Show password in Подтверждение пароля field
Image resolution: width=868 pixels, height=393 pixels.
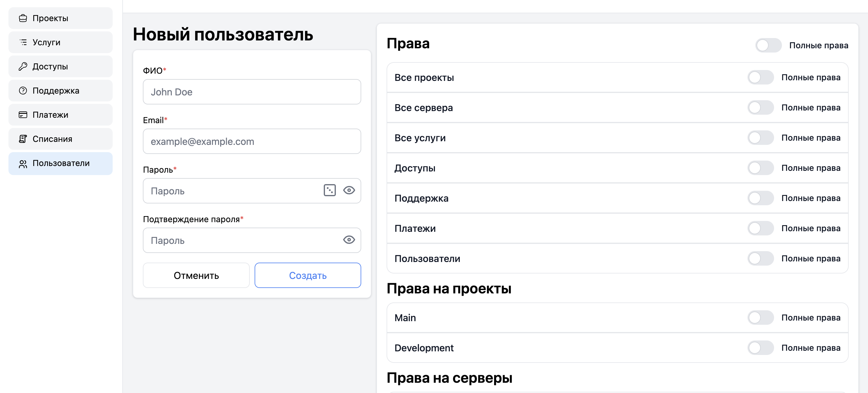point(349,240)
